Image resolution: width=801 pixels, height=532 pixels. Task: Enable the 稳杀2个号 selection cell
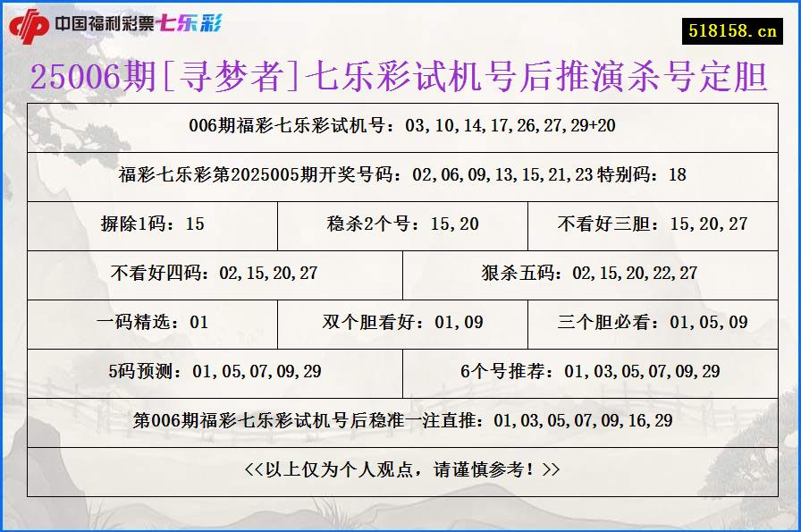click(400, 226)
